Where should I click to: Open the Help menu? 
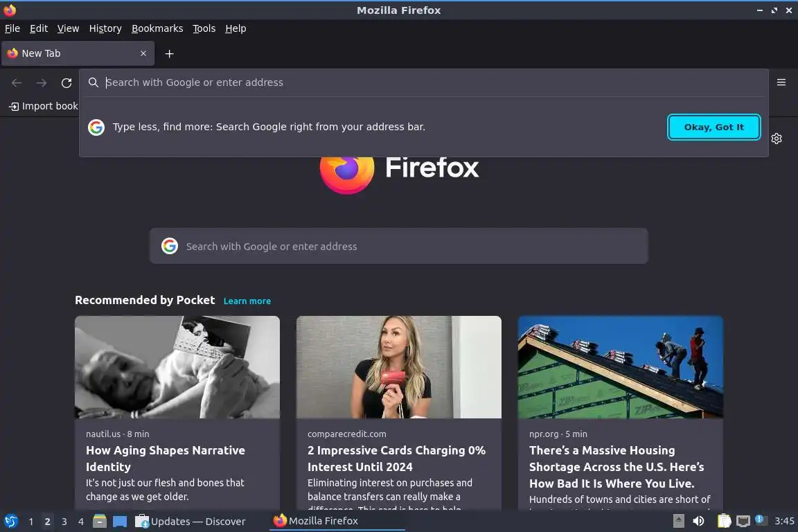[x=236, y=28]
